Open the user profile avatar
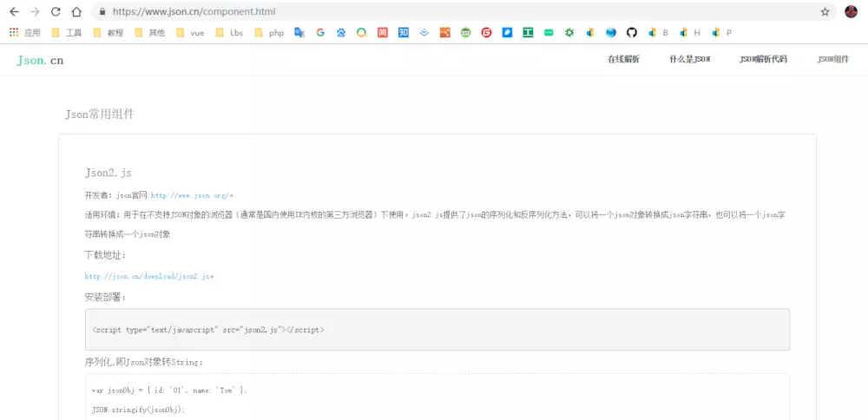This screenshot has height=420, width=868. pyautogui.click(x=851, y=11)
